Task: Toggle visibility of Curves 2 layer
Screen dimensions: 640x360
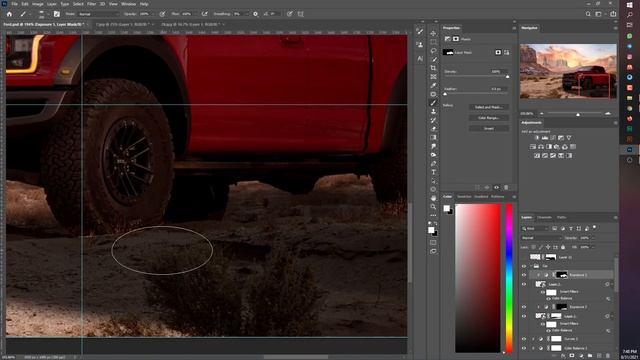Action: [524, 339]
